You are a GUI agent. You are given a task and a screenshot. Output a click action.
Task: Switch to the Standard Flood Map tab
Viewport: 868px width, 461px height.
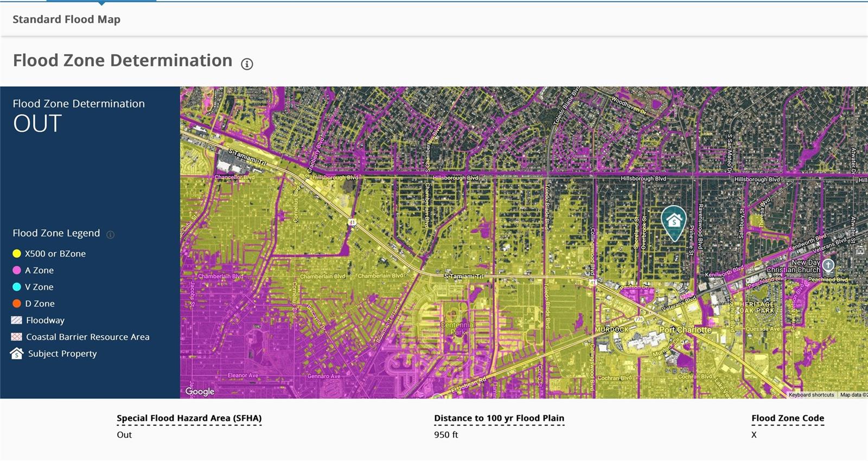pyautogui.click(x=66, y=20)
